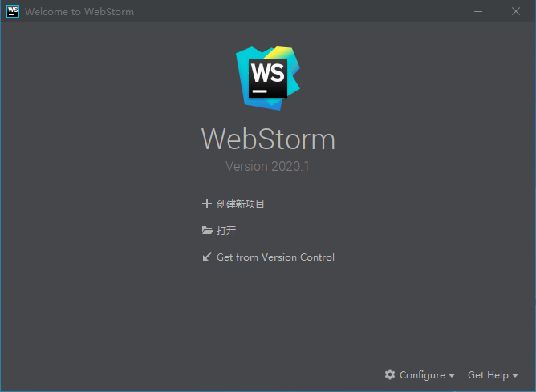Close the Welcome to WebStorm window
Screen dimensions: 536x392
pyautogui.click(x=516, y=11)
